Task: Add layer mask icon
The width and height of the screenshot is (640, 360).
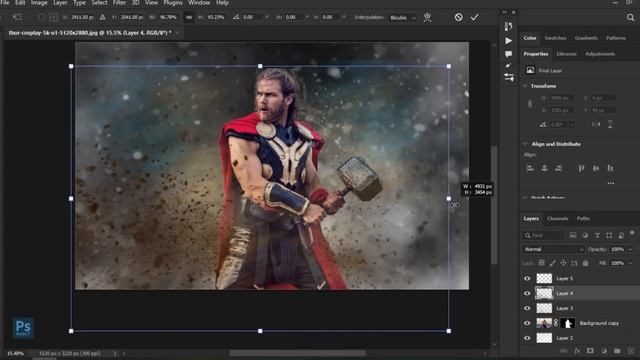Action: (x=590, y=351)
